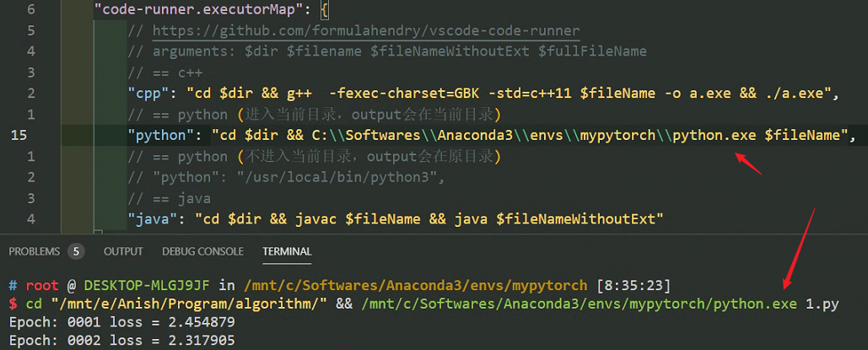
Task: Click the problems count badge showing 5
Action: pyautogui.click(x=76, y=251)
